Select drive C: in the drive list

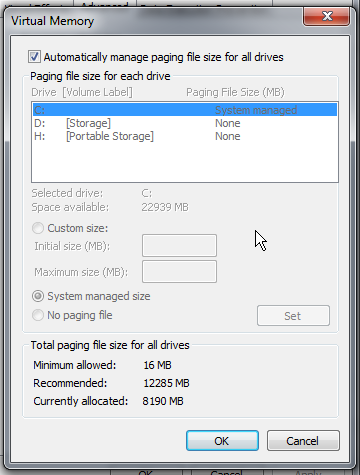pyautogui.click(x=185, y=110)
